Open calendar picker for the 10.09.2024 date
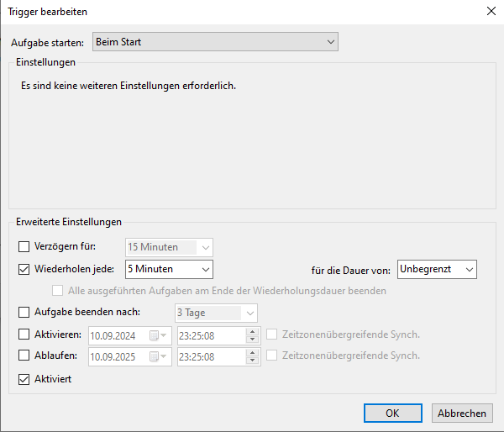Screen dimensions: 504x432 pyautogui.click(x=159, y=336)
